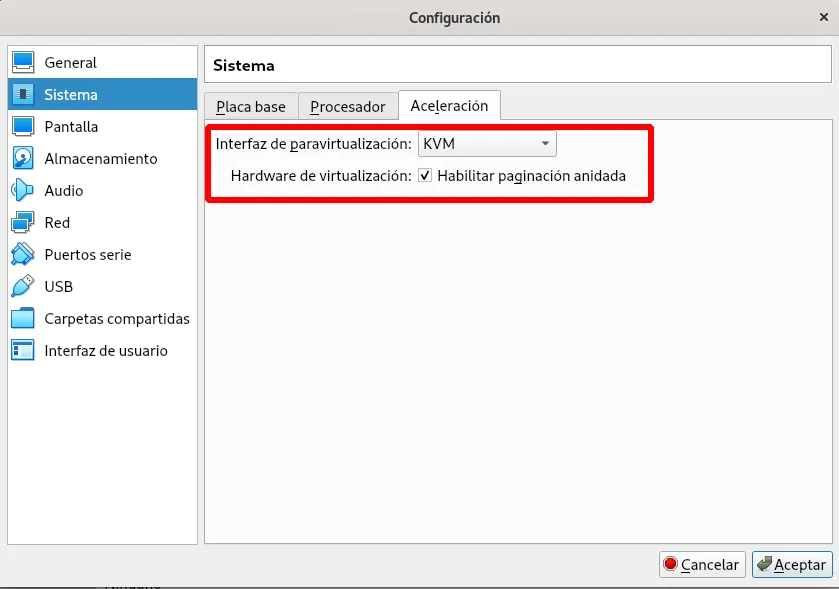
Task: Open Interfaz de usuario settings icon
Action: pyautogui.click(x=23, y=351)
